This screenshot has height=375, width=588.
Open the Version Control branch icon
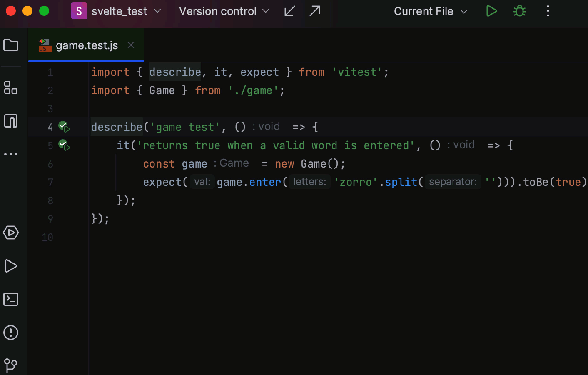click(x=11, y=365)
